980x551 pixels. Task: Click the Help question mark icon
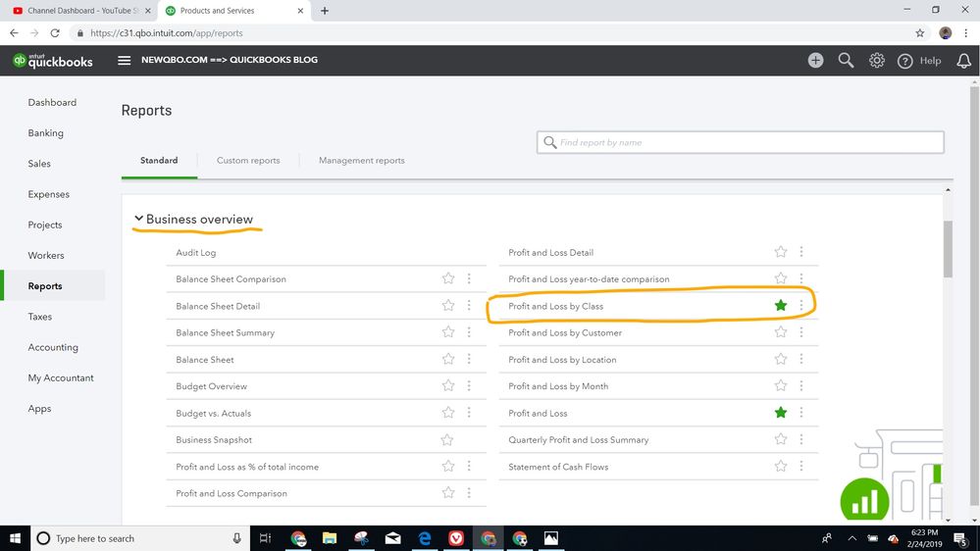905,61
